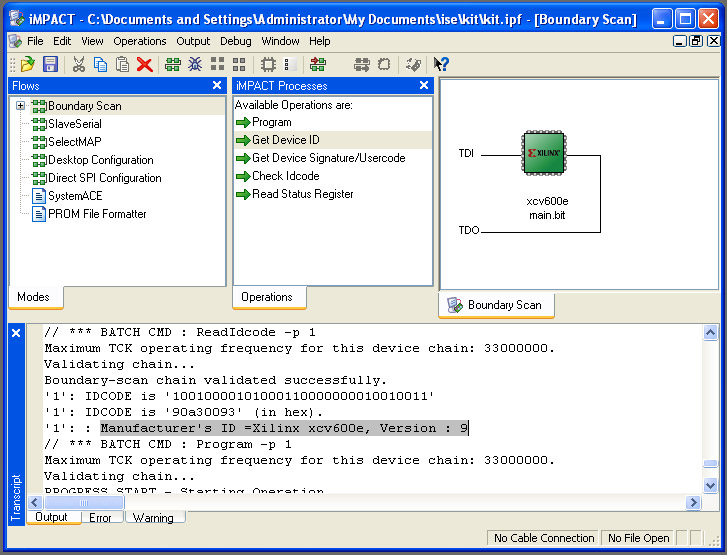
Task: Click the 'No File Open' status entry
Action: pyautogui.click(x=638, y=538)
